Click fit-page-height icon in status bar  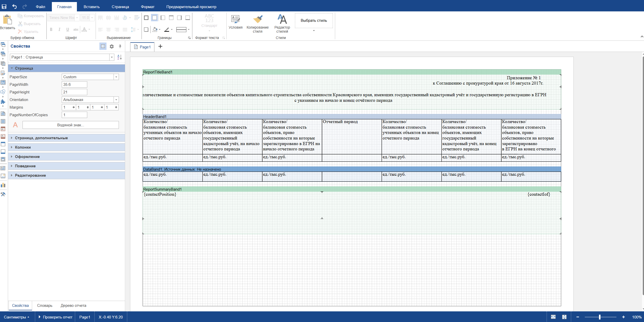[x=564, y=317]
